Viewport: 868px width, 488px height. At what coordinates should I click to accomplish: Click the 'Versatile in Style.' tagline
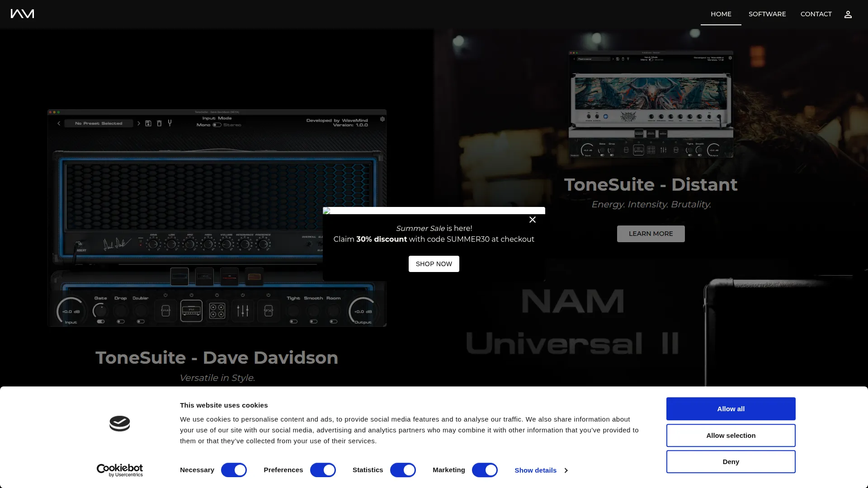(217, 378)
